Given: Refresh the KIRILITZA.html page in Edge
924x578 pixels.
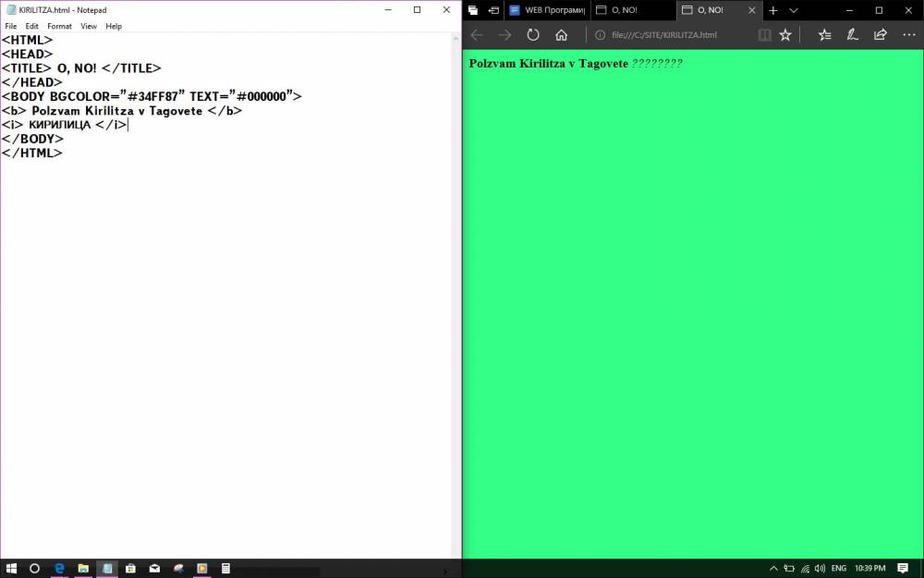Looking at the screenshot, I should tap(533, 35).
